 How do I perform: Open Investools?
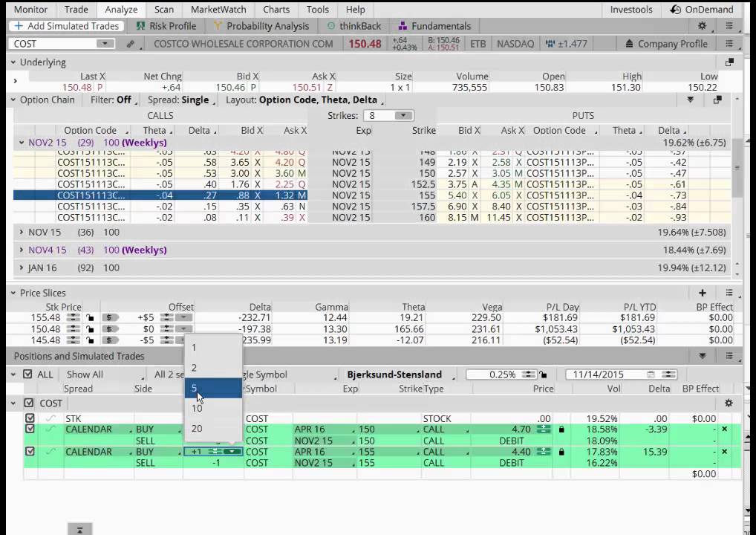(x=631, y=9)
